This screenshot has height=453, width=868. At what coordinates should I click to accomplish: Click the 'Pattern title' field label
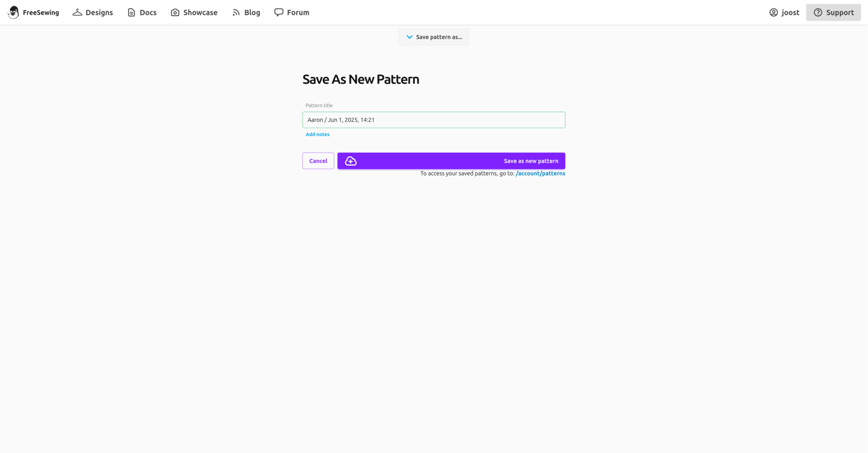319,105
